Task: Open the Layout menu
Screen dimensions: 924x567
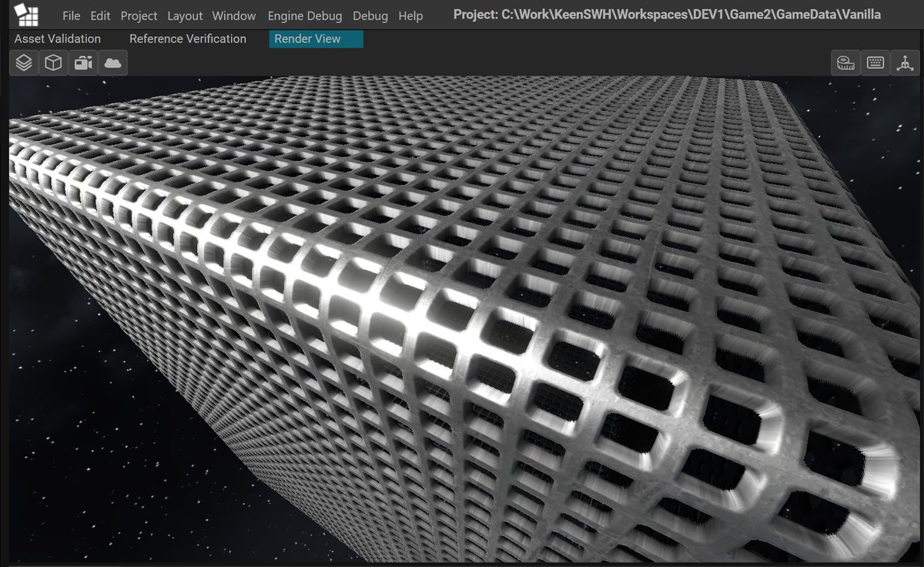Action: click(185, 15)
